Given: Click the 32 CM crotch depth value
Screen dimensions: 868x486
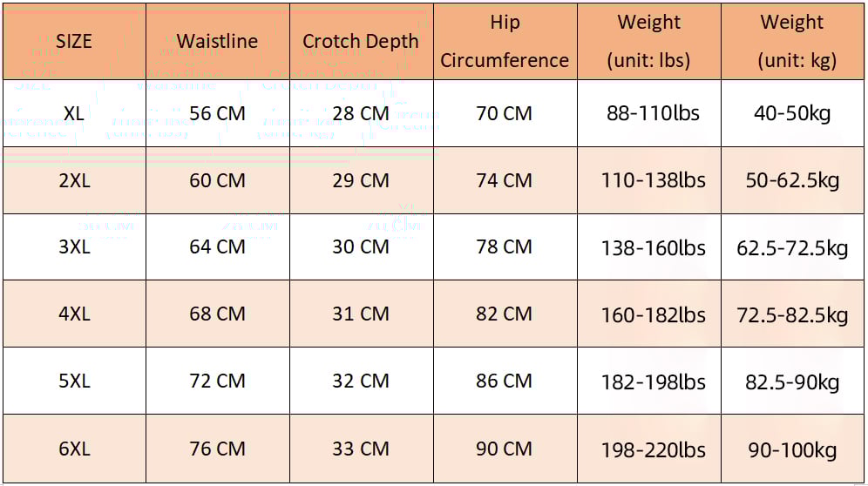Looking at the screenshot, I should tap(361, 381).
